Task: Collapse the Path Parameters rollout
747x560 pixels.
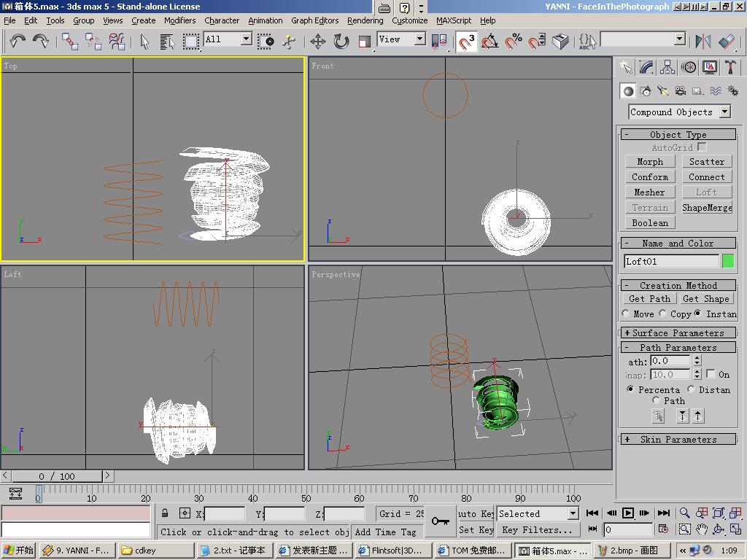Action: 678,347
